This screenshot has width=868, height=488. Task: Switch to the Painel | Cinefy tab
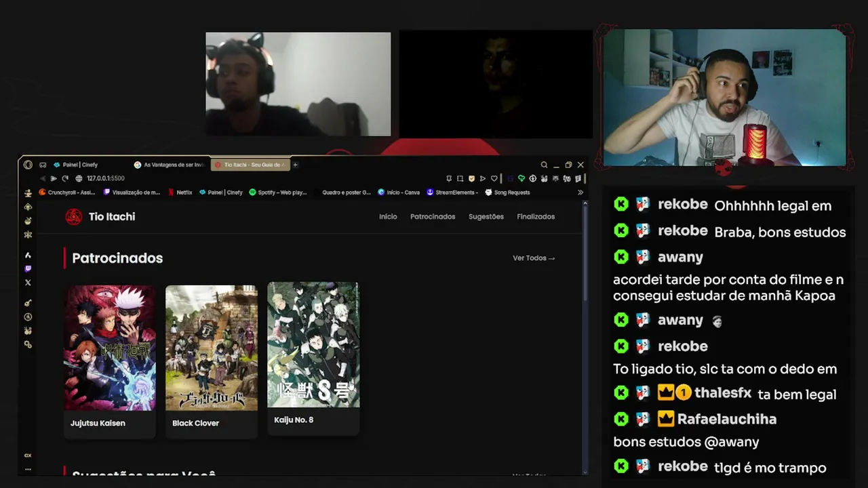click(81, 165)
